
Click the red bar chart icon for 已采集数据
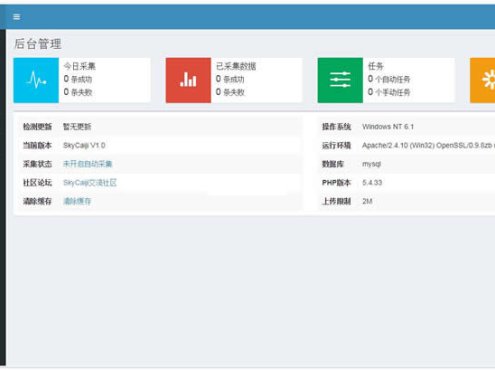point(188,80)
